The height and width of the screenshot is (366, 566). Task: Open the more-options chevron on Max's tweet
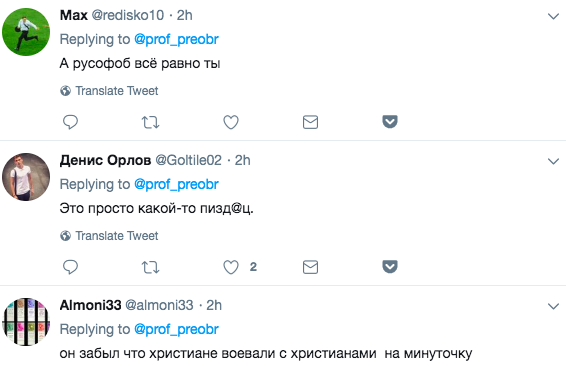[x=553, y=16]
